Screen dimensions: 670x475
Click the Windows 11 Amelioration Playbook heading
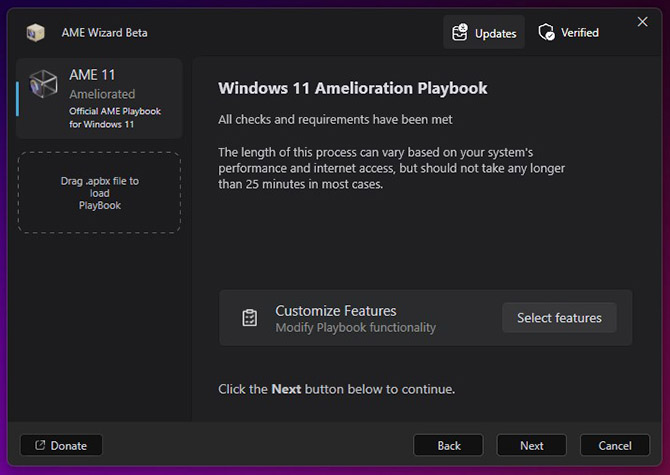tap(353, 88)
